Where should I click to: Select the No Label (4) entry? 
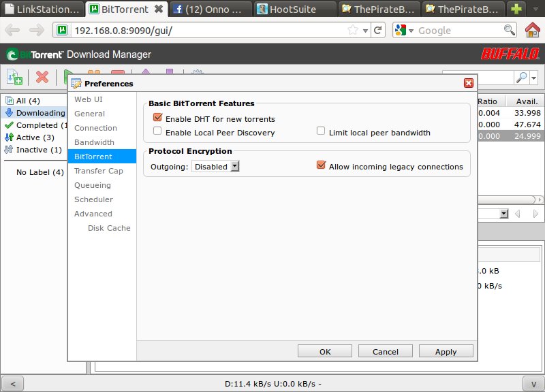[x=40, y=172]
